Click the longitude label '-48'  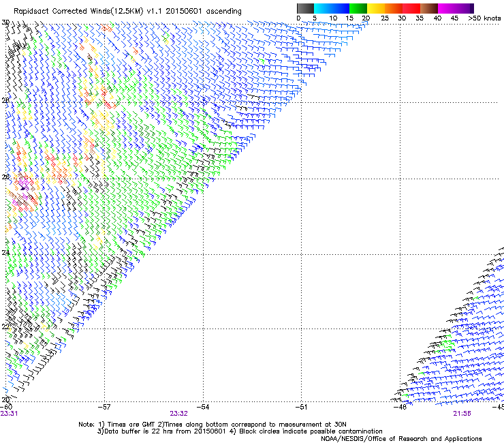coord(400,407)
